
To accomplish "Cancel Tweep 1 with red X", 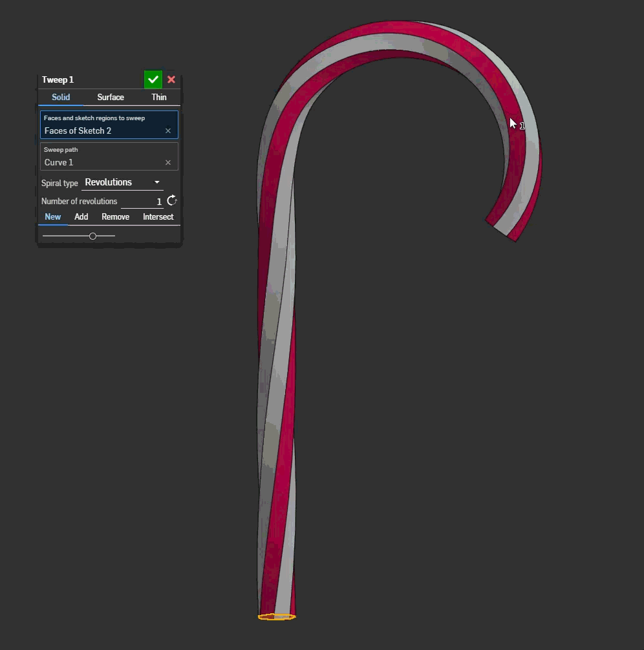I will tap(171, 79).
